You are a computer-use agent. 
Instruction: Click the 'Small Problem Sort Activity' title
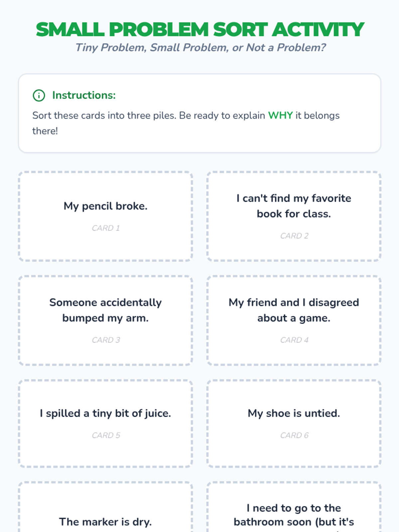click(x=199, y=30)
